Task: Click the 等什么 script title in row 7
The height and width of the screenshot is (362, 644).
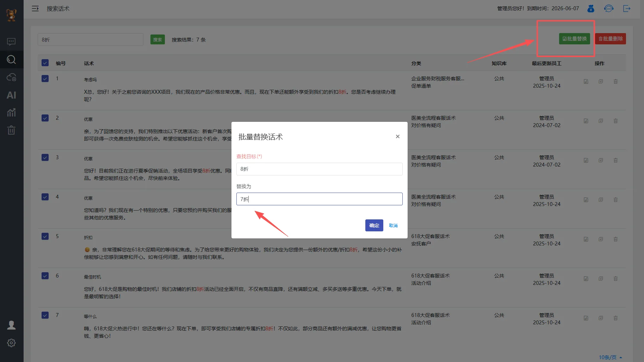Action: coord(90,317)
